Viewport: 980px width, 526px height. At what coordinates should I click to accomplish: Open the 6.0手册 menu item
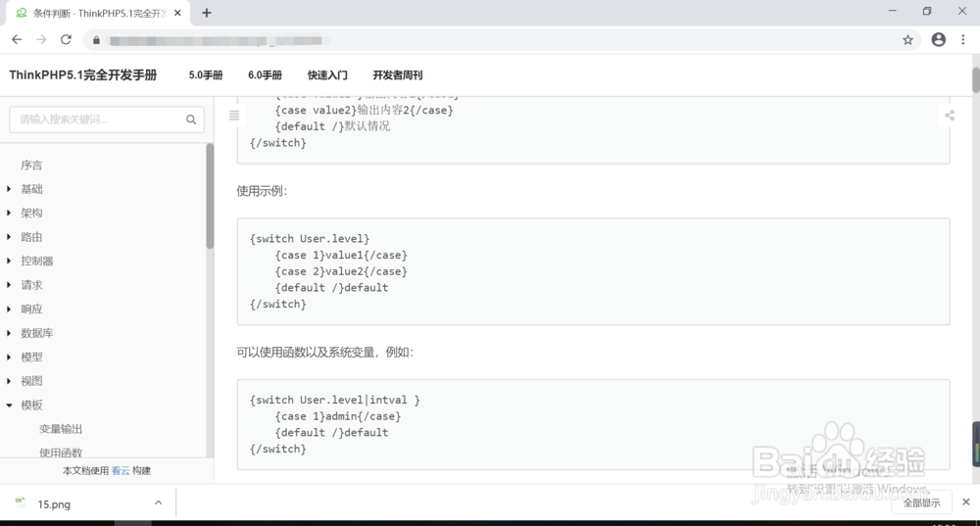(x=265, y=75)
